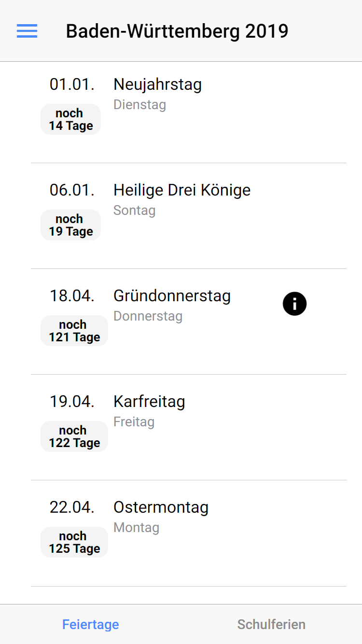Show info for Gründonnerstag
The image size is (362, 644).
pos(294,304)
